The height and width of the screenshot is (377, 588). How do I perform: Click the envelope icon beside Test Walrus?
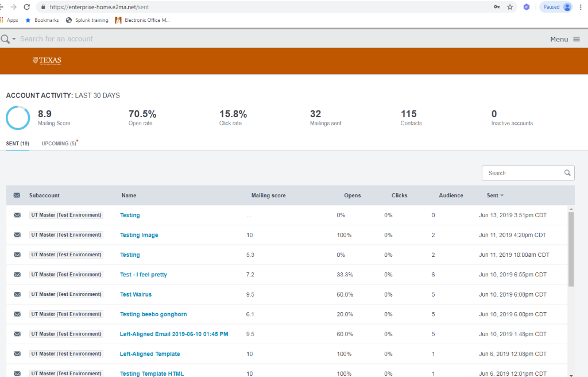[17, 294]
